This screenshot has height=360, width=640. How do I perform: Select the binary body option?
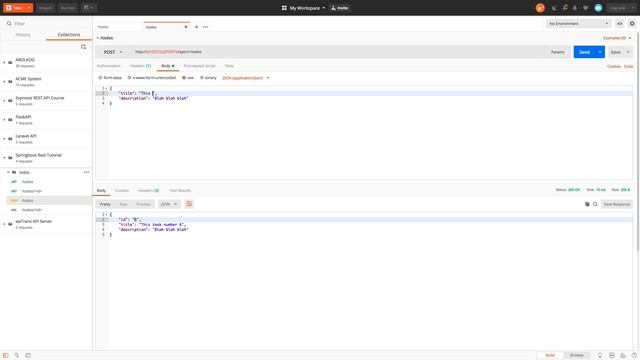click(x=208, y=78)
